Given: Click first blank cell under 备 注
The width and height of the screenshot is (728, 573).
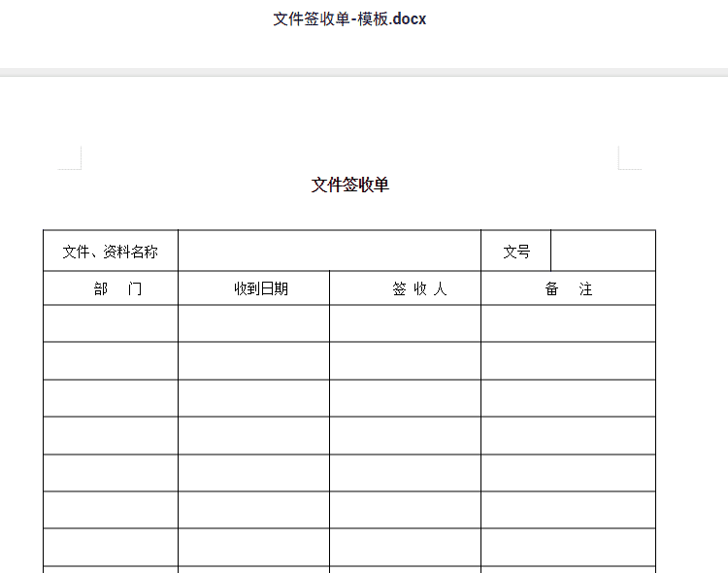Looking at the screenshot, I should (568, 323).
